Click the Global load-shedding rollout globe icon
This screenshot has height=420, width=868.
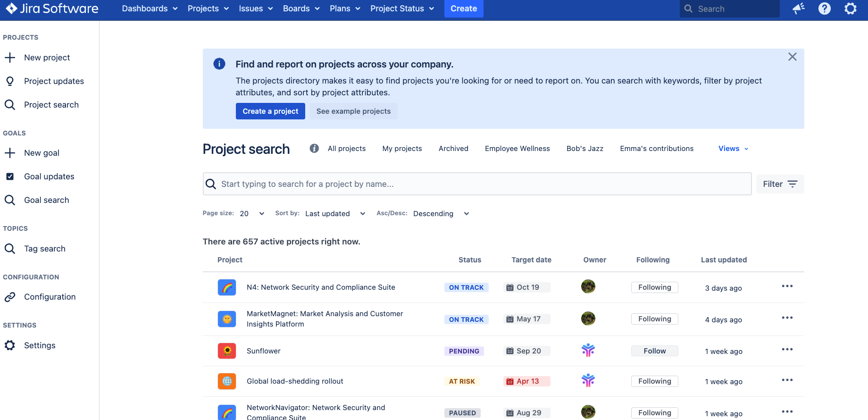click(x=227, y=381)
